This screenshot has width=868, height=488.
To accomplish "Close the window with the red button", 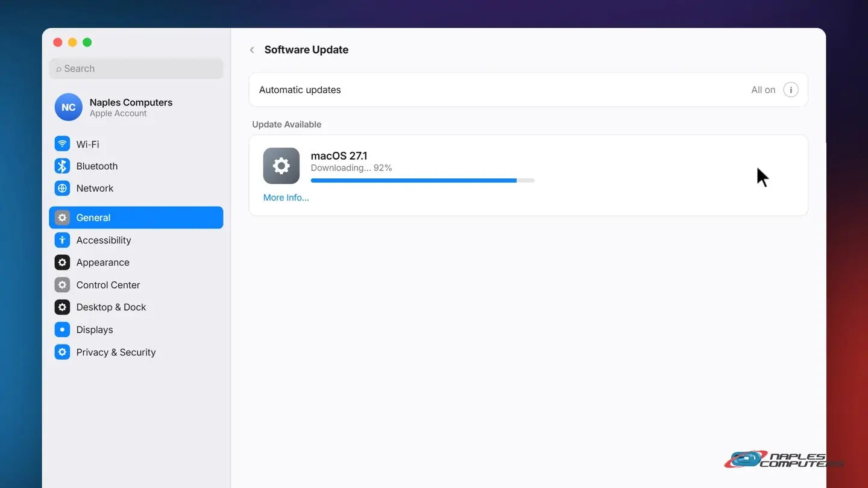I will click(x=58, y=42).
